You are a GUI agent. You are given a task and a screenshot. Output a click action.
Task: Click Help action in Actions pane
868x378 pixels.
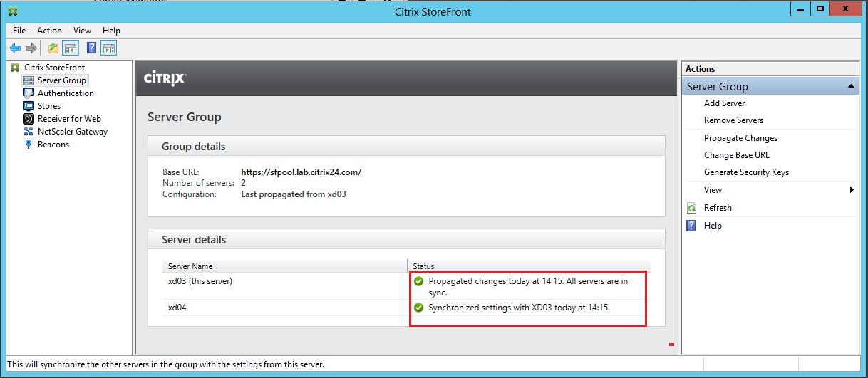click(713, 226)
